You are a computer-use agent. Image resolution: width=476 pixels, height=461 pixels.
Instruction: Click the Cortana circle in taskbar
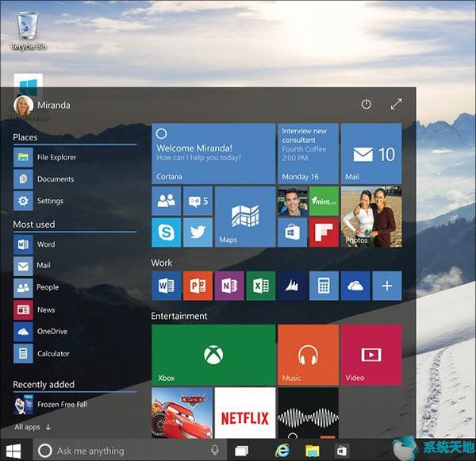pyautogui.click(x=45, y=451)
